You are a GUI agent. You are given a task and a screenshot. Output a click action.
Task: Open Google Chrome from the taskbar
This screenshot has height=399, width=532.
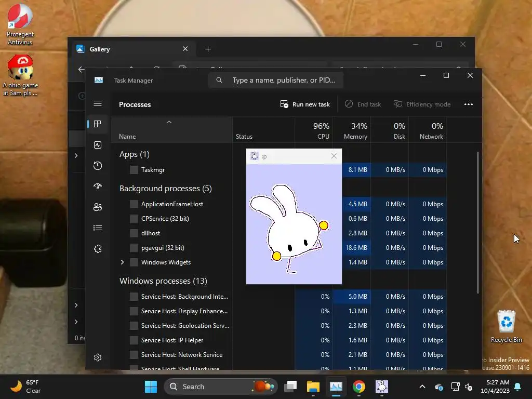pyautogui.click(x=358, y=387)
